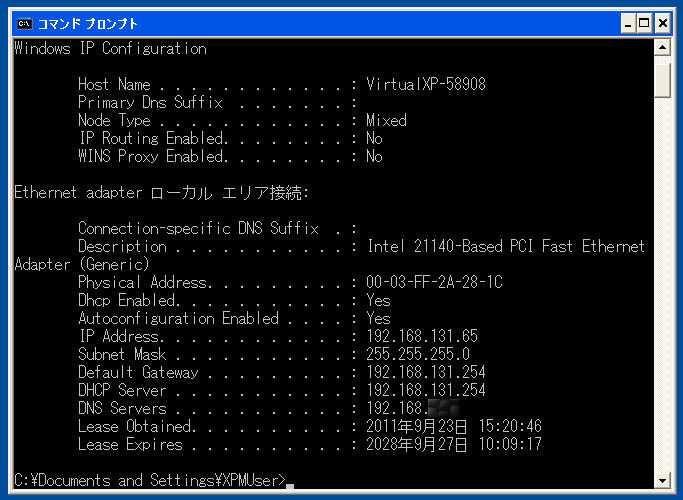Close the command prompt window
The width and height of the screenshot is (683, 500).
point(663,23)
